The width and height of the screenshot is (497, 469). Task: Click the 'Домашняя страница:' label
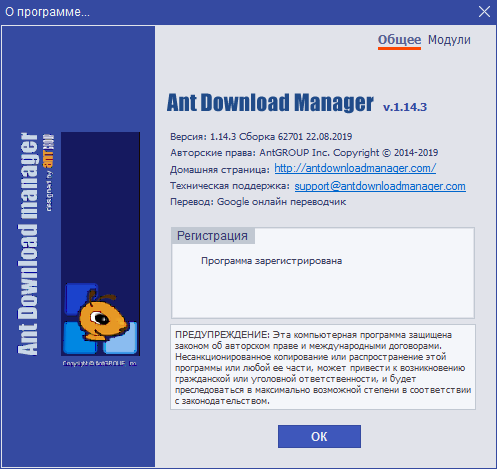220,170
